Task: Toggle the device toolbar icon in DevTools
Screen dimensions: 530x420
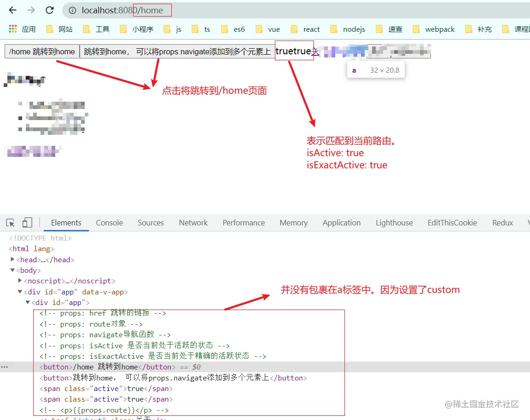Action: [x=27, y=223]
